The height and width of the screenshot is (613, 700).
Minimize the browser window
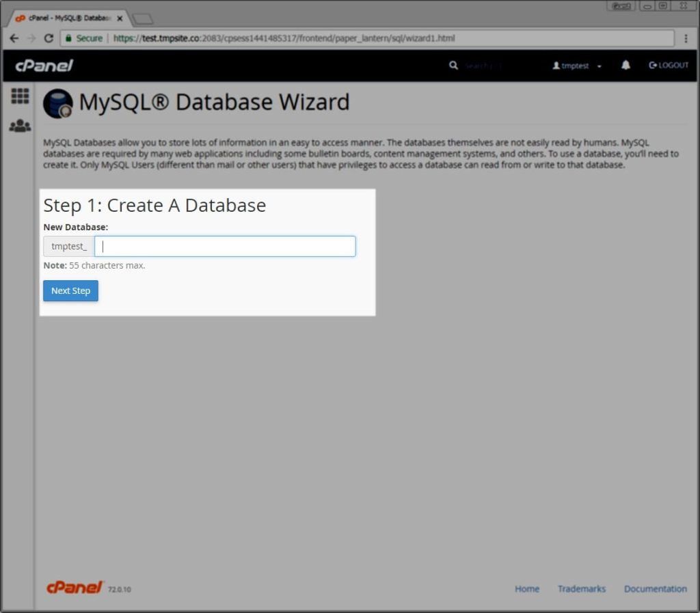point(647,5)
